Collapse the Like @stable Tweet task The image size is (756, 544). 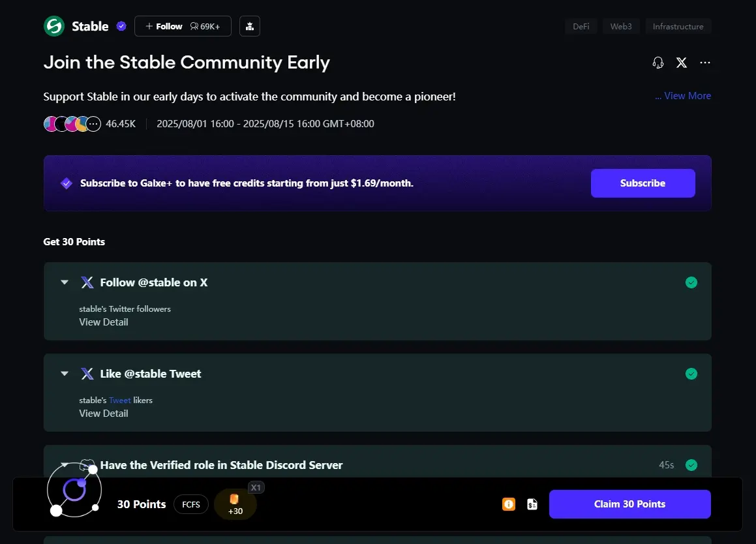(x=65, y=373)
